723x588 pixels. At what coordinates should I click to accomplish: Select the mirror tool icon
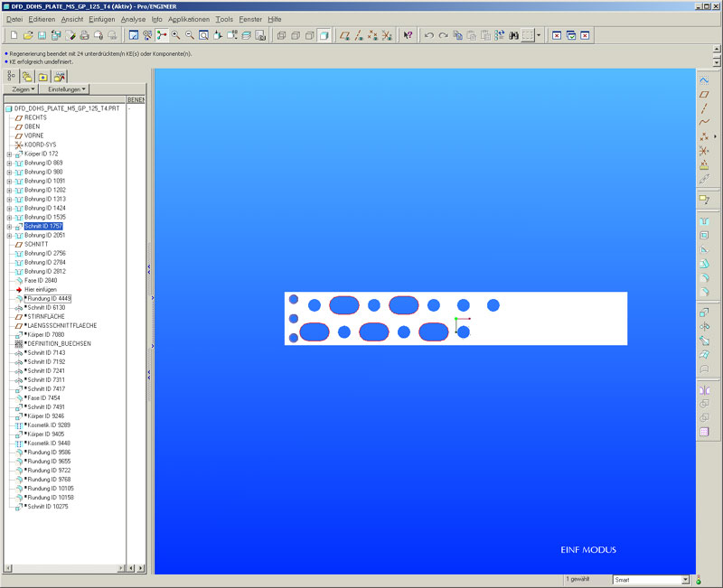click(x=704, y=390)
